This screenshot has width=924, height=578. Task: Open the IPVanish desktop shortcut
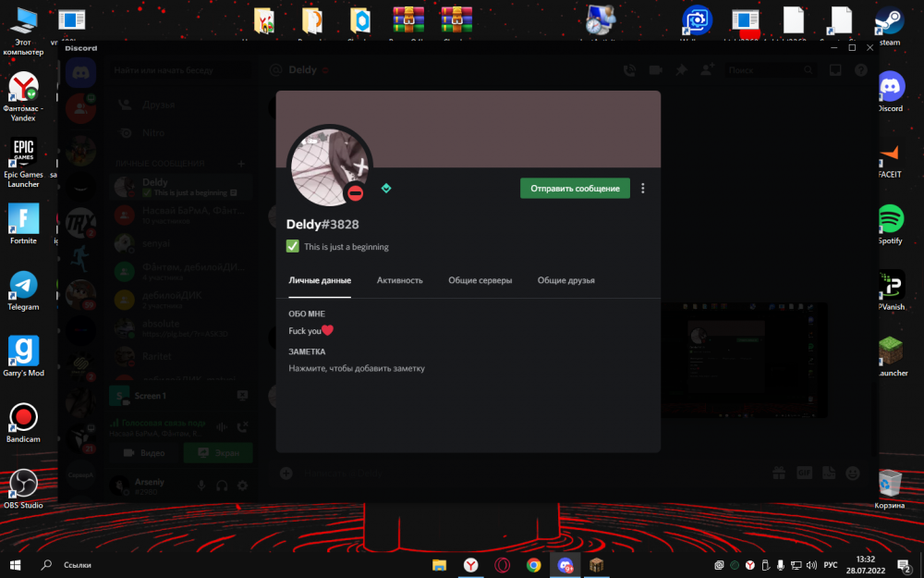pos(891,290)
